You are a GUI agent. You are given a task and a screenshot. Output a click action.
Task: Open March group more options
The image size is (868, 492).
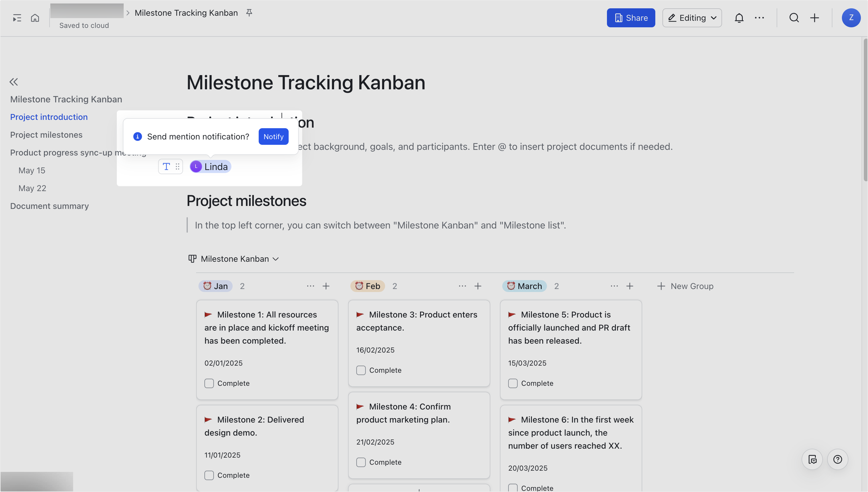[x=614, y=286]
